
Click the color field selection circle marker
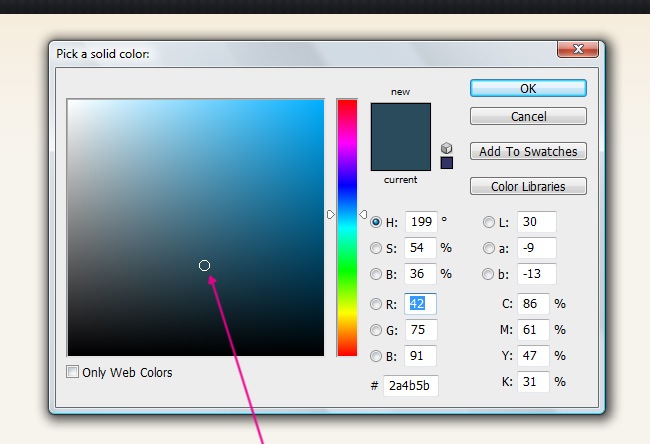[204, 265]
